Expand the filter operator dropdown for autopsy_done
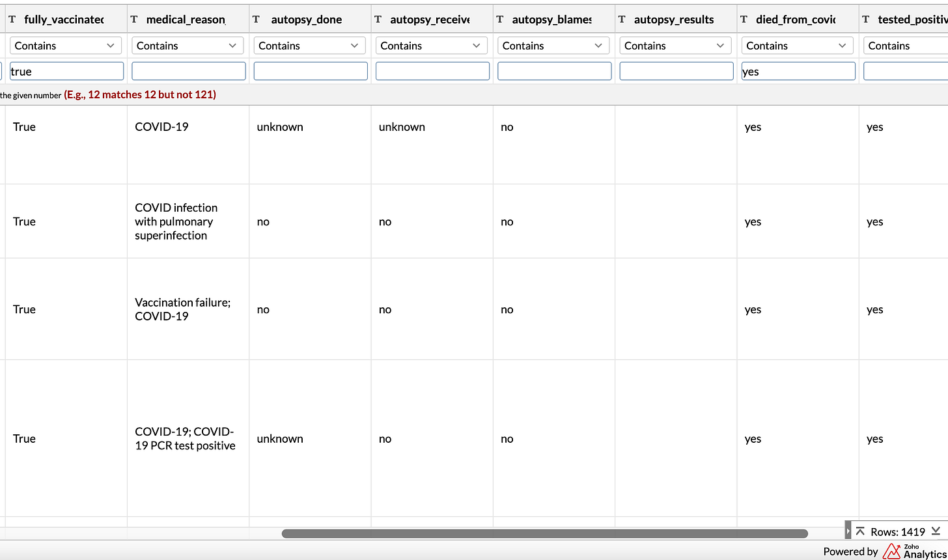The width and height of the screenshot is (948, 560). click(x=309, y=46)
